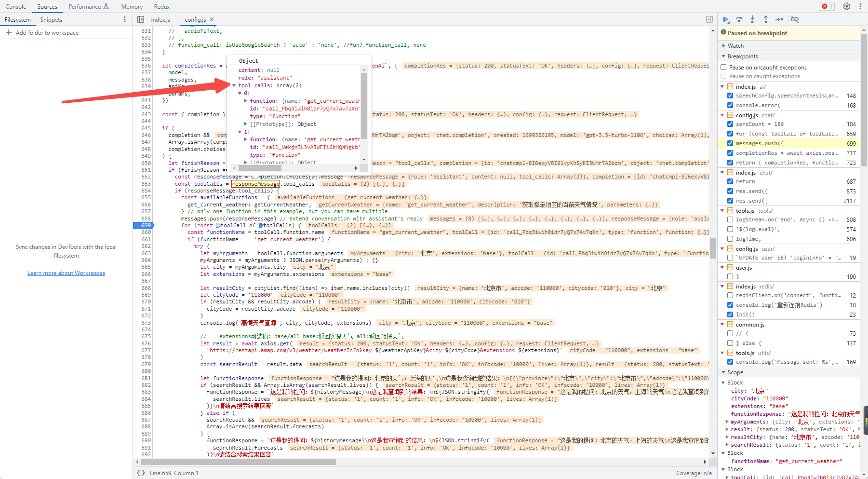Click the single Step debugger icon
Screen dimensions: 868x479
(779, 19)
